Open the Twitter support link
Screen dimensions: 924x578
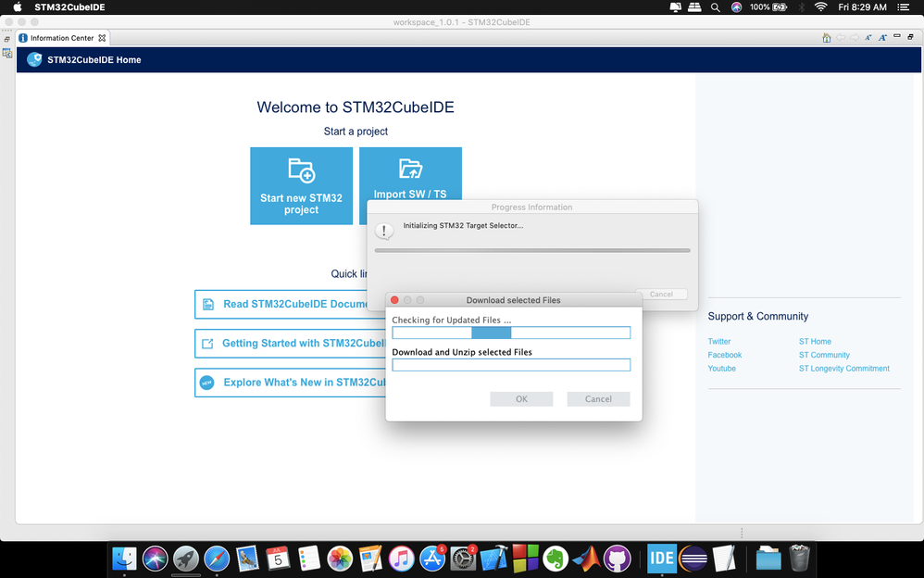(x=719, y=342)
